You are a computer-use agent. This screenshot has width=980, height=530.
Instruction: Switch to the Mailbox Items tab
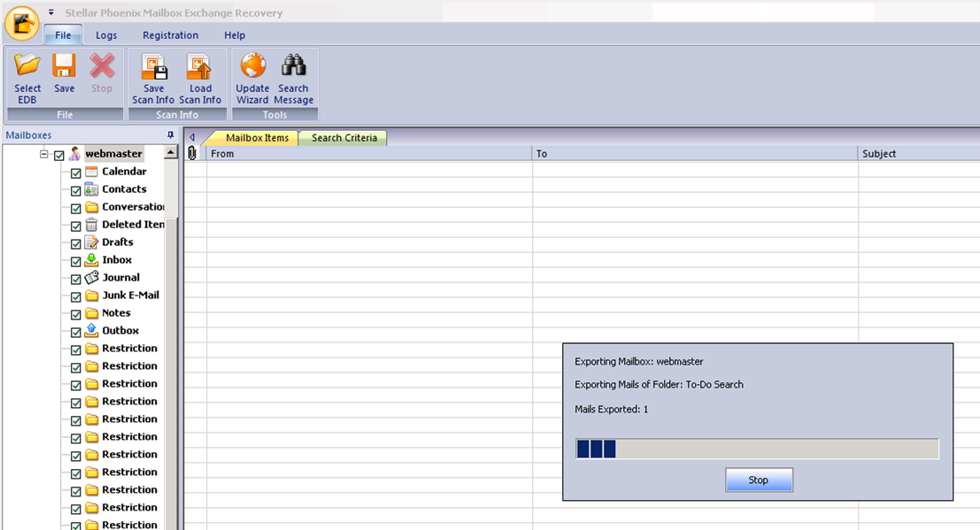click(256, 137)
